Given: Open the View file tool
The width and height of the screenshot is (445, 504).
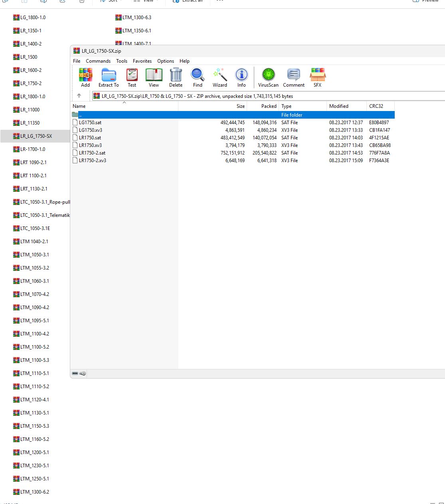Looking at the screenshot, I should 154,77.
